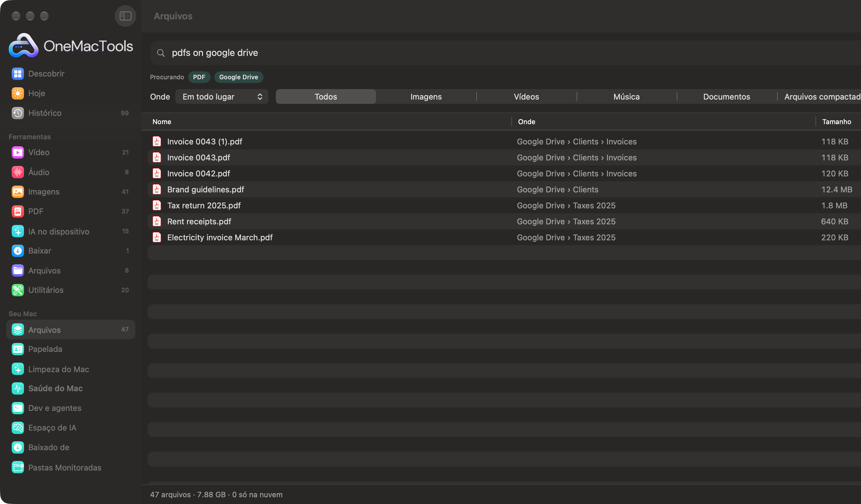
Task: Open the Áudio tools icon
Action: pos(18,172)
